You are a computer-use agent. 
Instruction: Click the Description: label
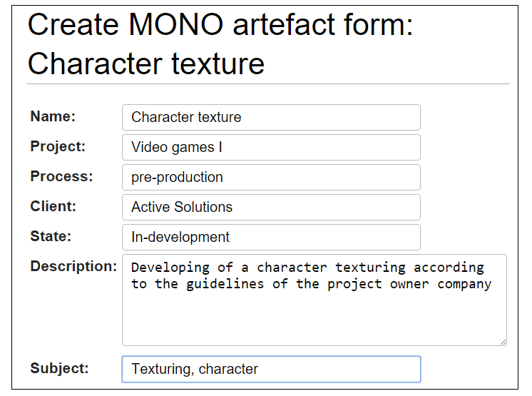[x=73, y=266]
